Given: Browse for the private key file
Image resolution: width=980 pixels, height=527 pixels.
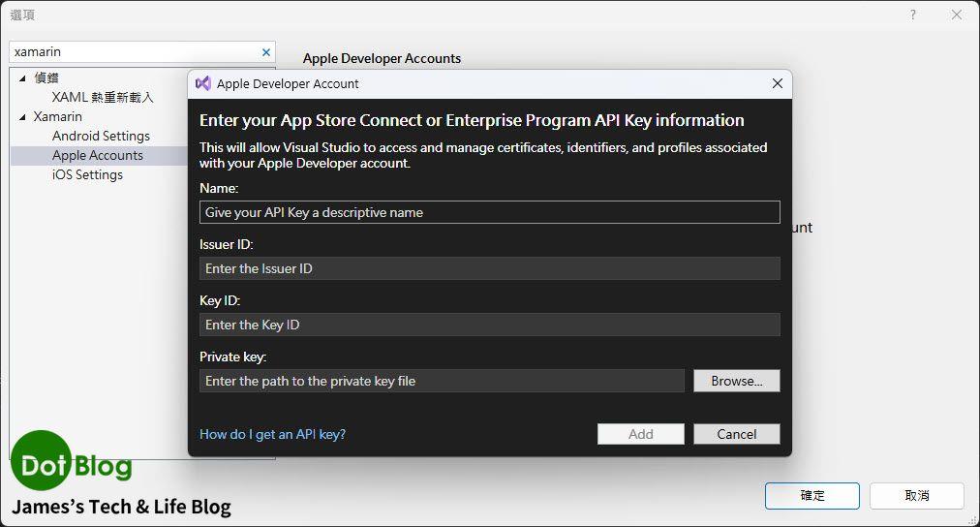Looking at the screenshot, I should pos(736,381).
